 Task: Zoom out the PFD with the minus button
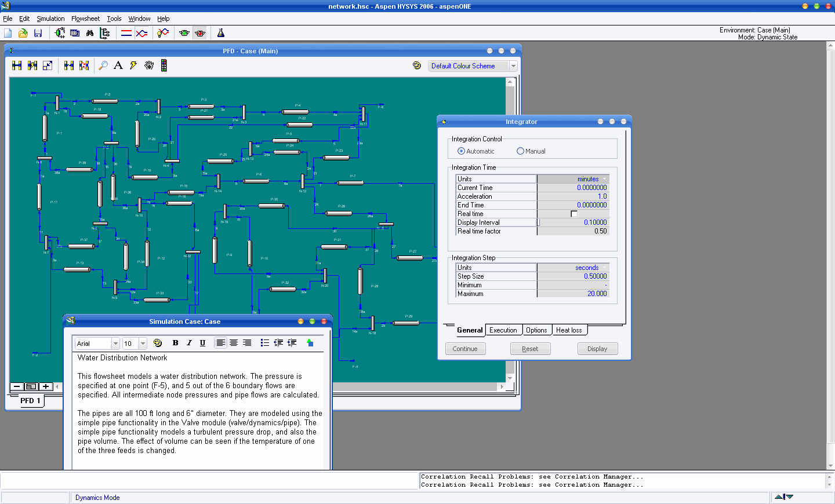(17, 386)
